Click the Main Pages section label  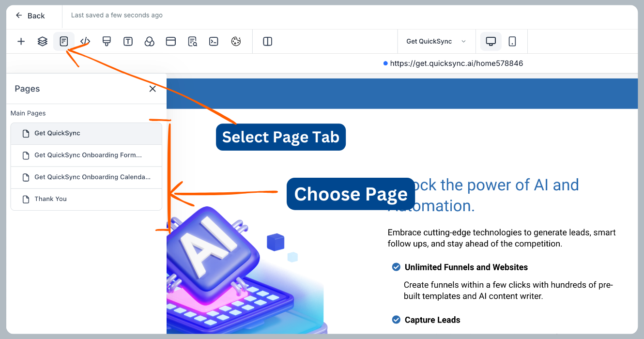28,113
